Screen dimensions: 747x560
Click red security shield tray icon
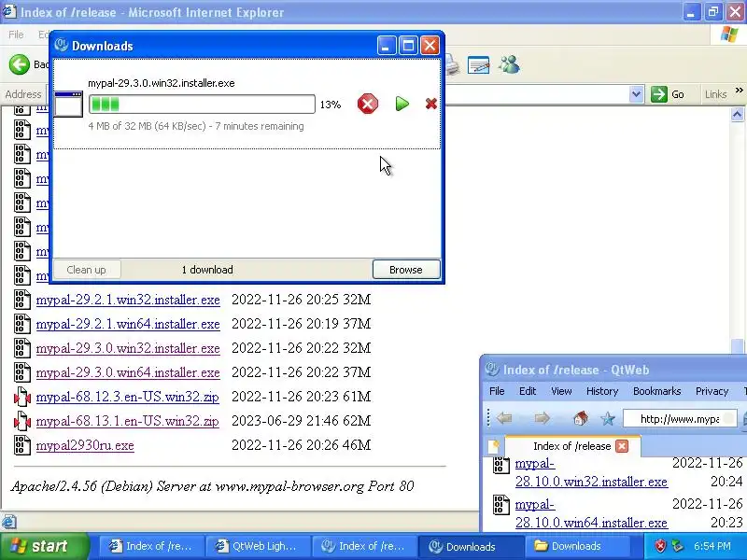tap(660, 546)
